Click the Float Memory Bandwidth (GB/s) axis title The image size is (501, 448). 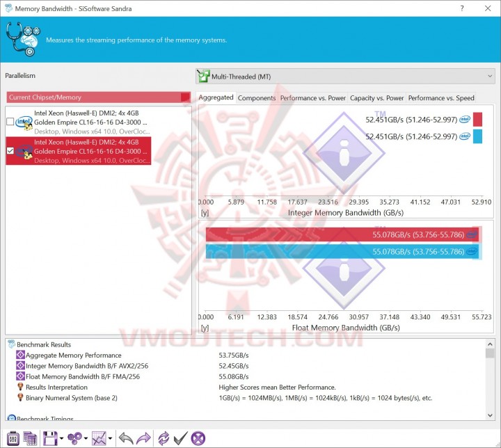(346, 328)
